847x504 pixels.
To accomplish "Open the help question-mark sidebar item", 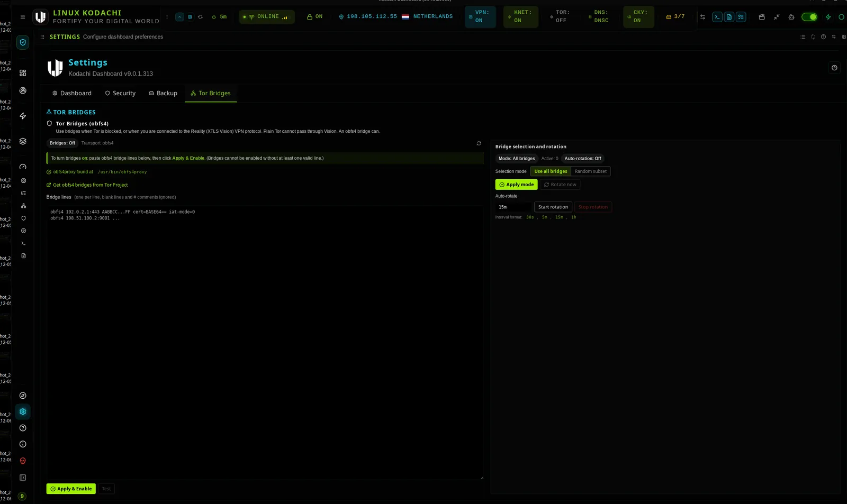I will tap(23, 428).
